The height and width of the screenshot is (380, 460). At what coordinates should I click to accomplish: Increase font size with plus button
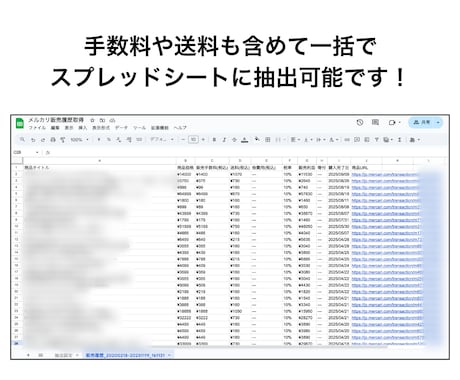[203, 140]
